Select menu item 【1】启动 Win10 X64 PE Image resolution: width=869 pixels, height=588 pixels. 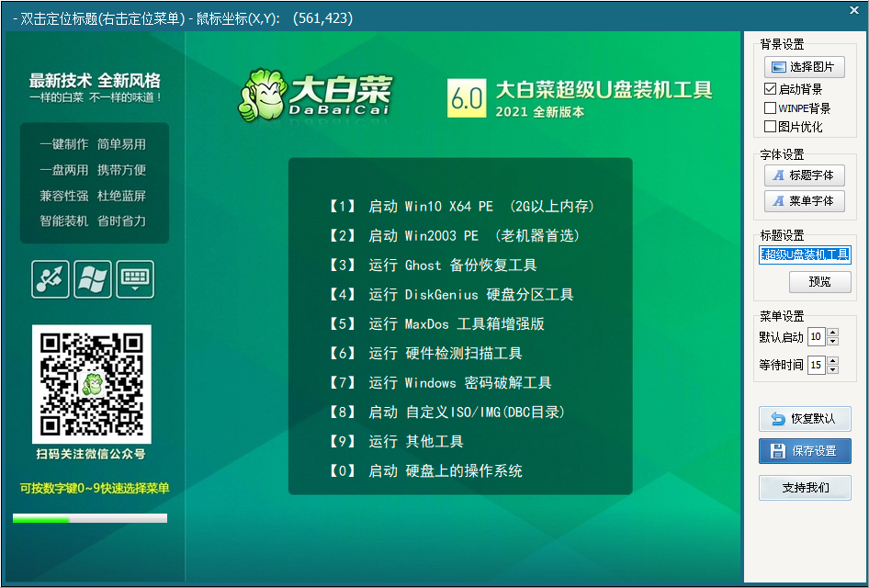[x=461, y=207]
